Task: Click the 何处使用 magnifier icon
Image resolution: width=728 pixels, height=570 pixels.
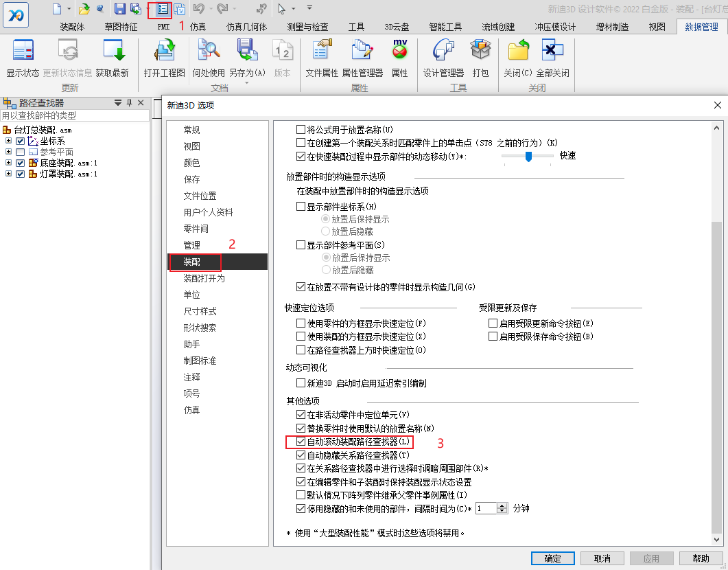Action: tap(209, 50)
